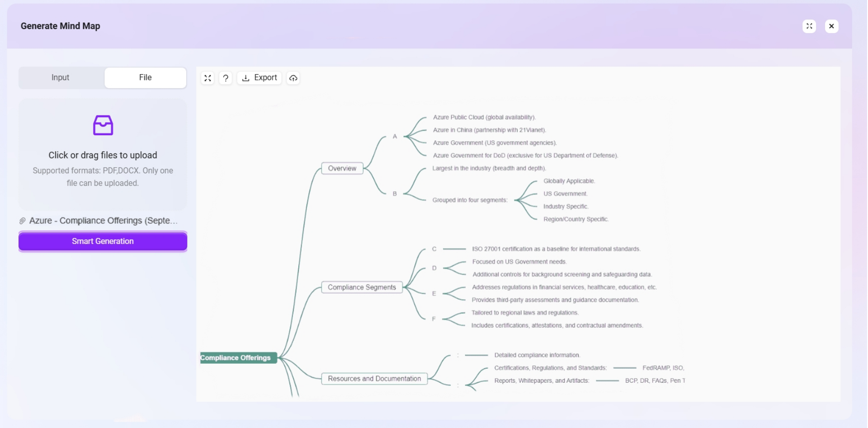Export the mind map
The width and height of the screenshot is (868, 428).
click(x=259, y=78)
